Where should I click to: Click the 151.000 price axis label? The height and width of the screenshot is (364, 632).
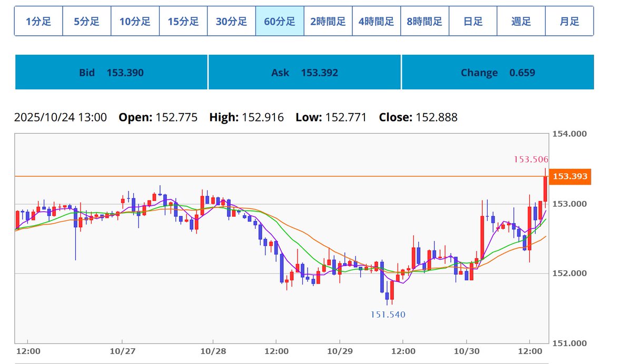tap(569, 343)
